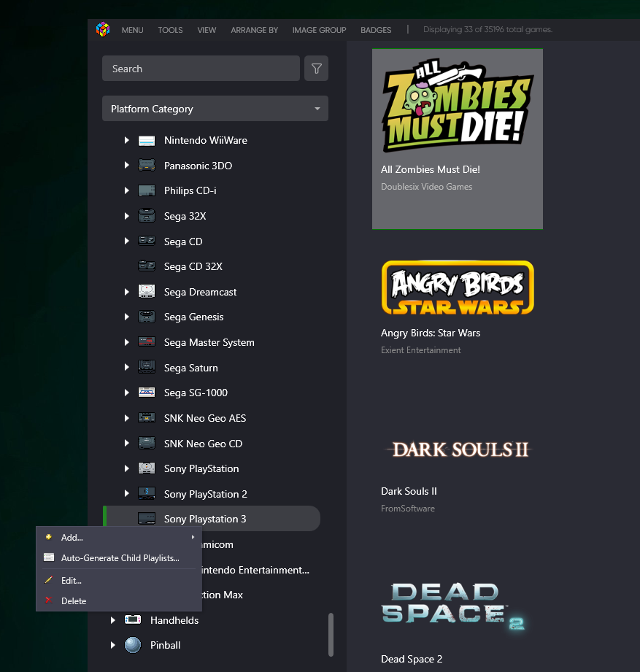Select Sony Playstation 3 platform label

(x=205, y=519)
